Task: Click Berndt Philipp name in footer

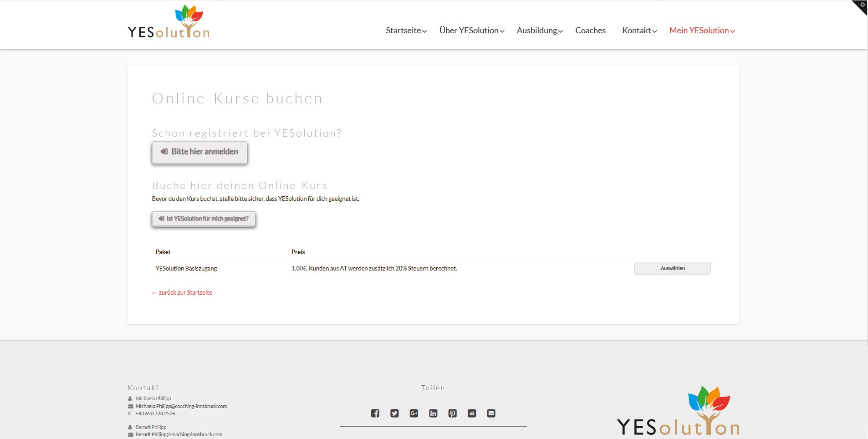Action: (151, 427)
